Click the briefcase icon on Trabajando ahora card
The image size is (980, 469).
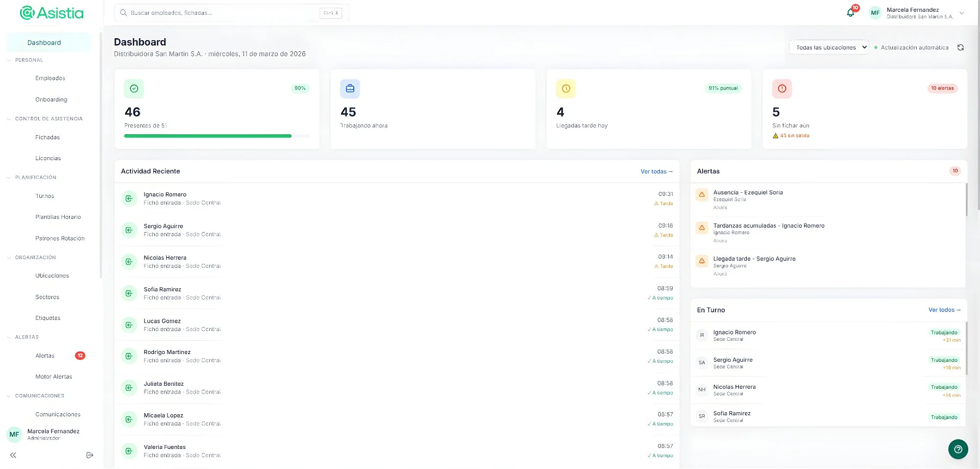click(x=349, y=89)
